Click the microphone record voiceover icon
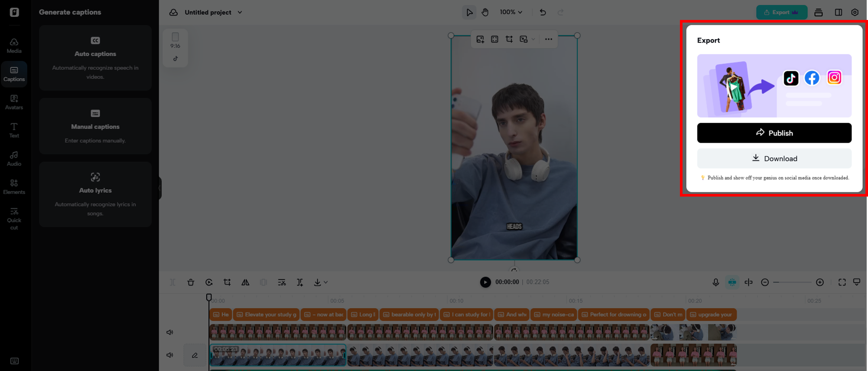The image size is (868, 371). point(715,282)
